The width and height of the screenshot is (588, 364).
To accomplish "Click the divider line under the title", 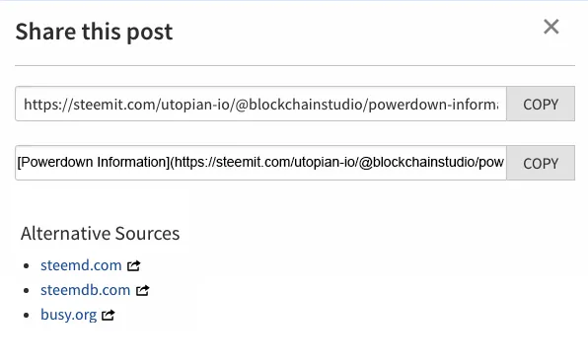I will pos(295,66).
